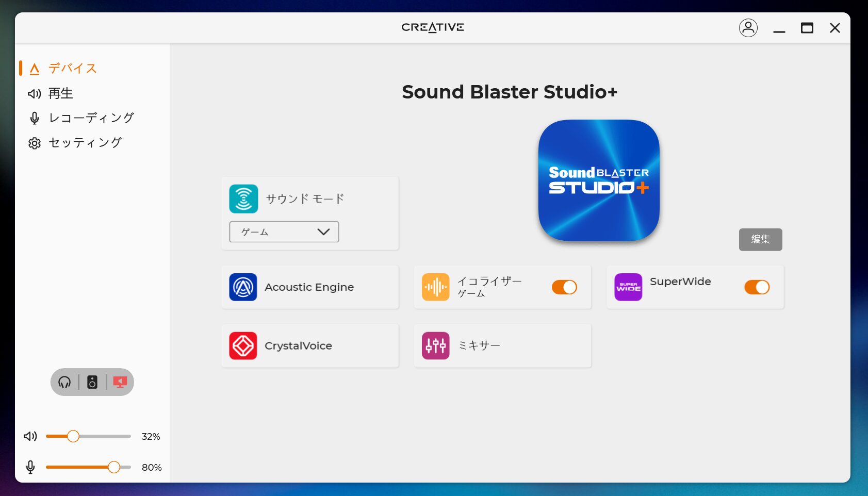The height and width of the screenshot is (496, 868).
Task: Switch to the 再生 playback tab
Action: click(x=60, y=93)
